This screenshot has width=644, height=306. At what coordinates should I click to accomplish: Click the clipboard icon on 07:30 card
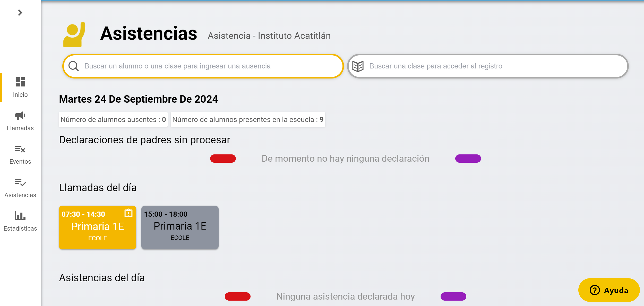(128, 213)
